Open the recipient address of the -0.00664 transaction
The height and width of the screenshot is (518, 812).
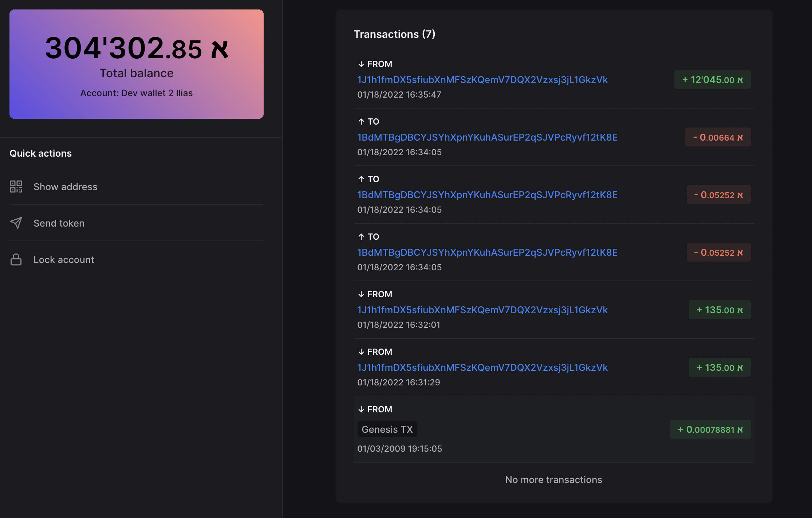point(487,137)
